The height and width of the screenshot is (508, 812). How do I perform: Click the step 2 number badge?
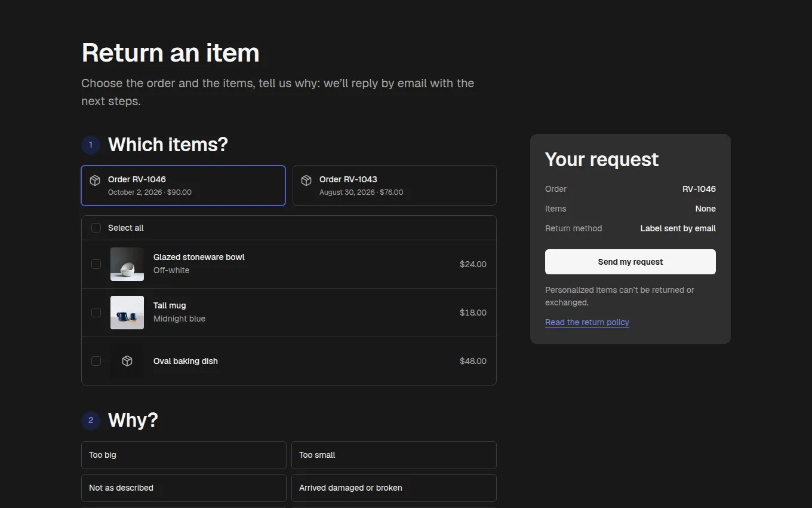[91, 420]
